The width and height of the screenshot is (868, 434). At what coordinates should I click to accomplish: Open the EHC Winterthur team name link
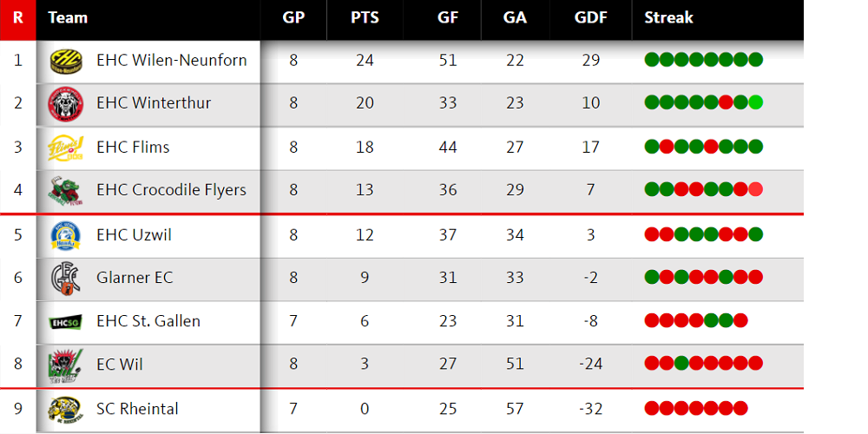click(154, 103)
